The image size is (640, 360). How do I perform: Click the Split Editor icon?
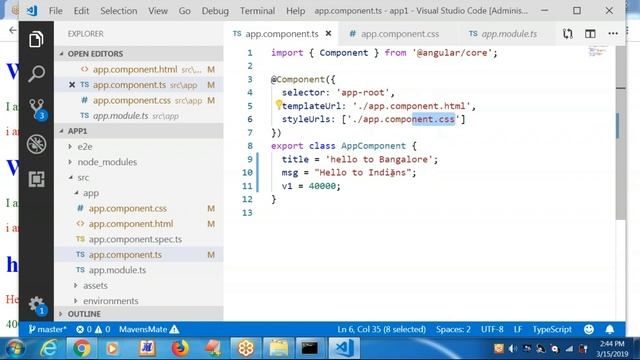[x=590, y=34]
